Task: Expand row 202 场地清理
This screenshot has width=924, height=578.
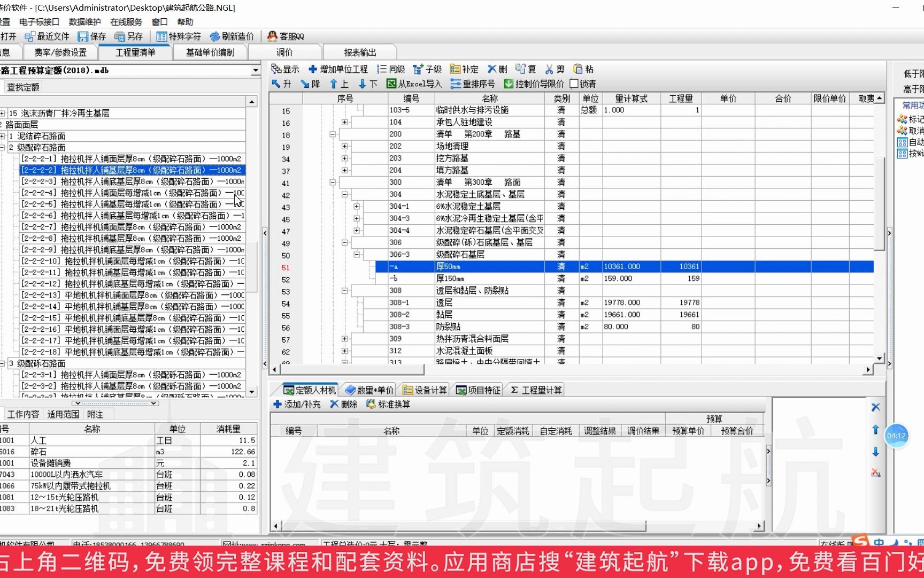Action: coord(344,146)
